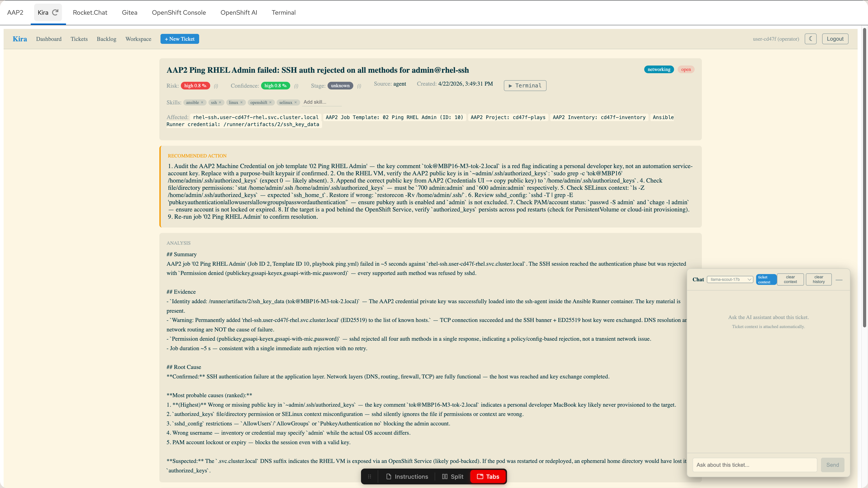868x488 pixels.
Task: Switch to Split layout in bottom toolbar
Action: pyautogui.click(x=453, y=476)
